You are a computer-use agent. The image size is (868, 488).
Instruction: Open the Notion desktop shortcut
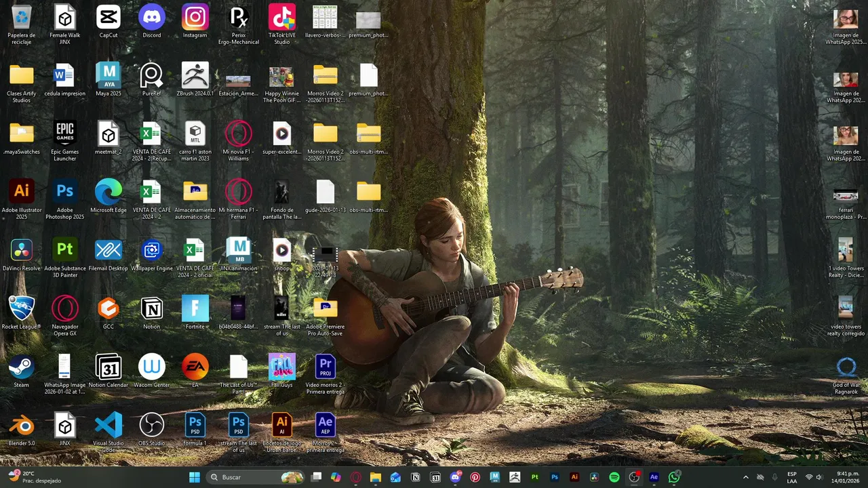(x=152, y=313)
